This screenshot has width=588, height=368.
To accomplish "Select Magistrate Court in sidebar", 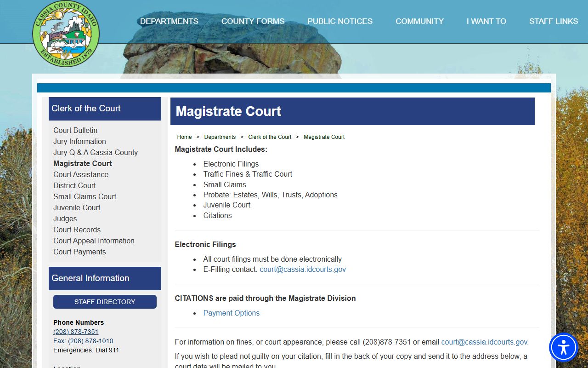I will [83, 163].
